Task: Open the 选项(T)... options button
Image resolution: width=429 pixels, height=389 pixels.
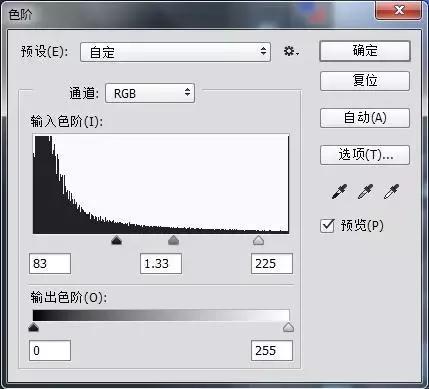Action: pyautogui.click(x=365, y=155)
